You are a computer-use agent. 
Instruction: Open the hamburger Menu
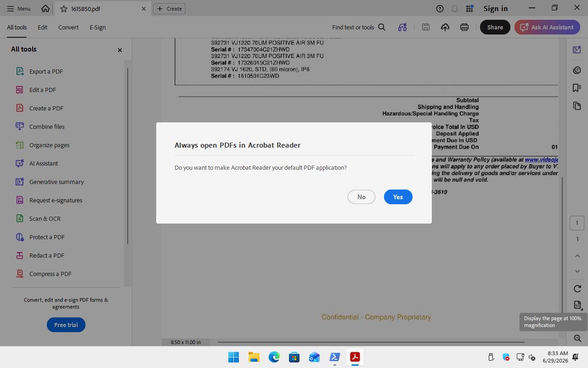(19, 8)
